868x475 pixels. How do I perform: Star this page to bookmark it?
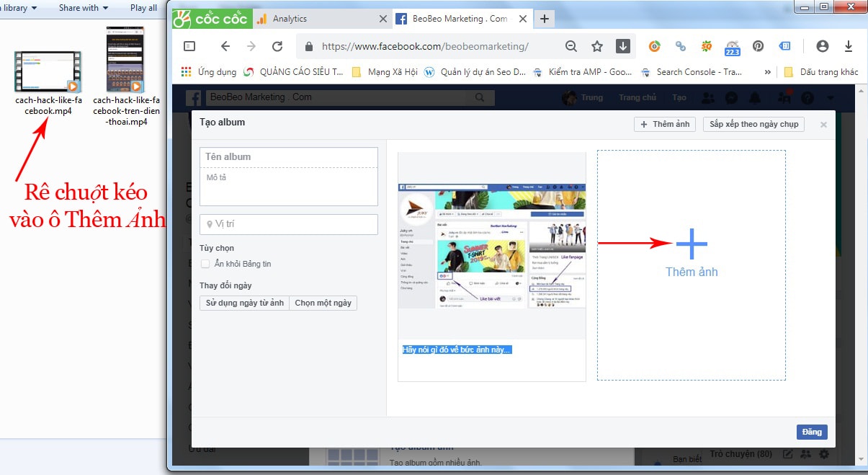pyautogui.click(x=596, y=45)
